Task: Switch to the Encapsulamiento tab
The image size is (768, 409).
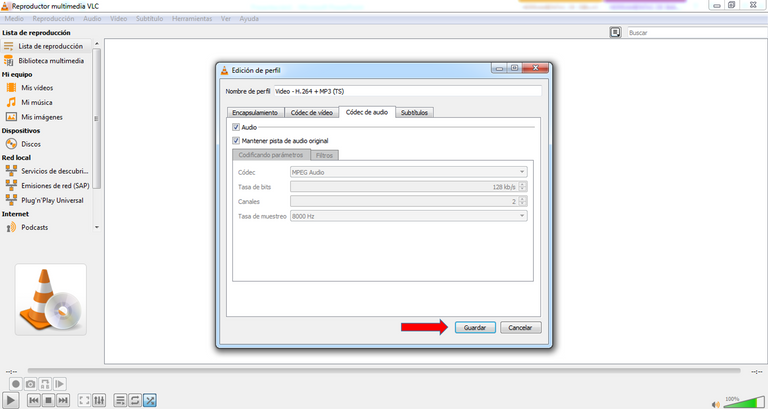Action: tap(255, 112)
